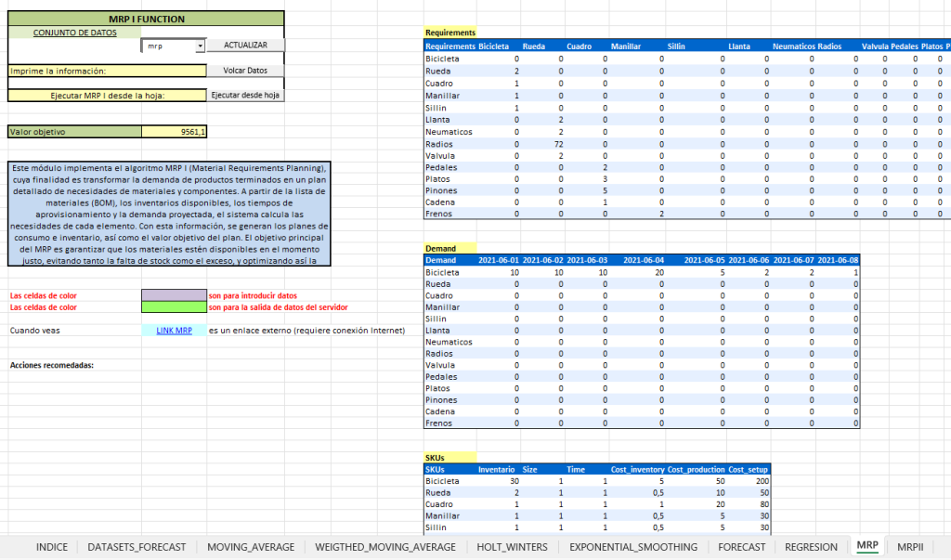951x560 pixels.
Task: Select the REGRESION sheet tab
Action: click(x=811, y=547)
